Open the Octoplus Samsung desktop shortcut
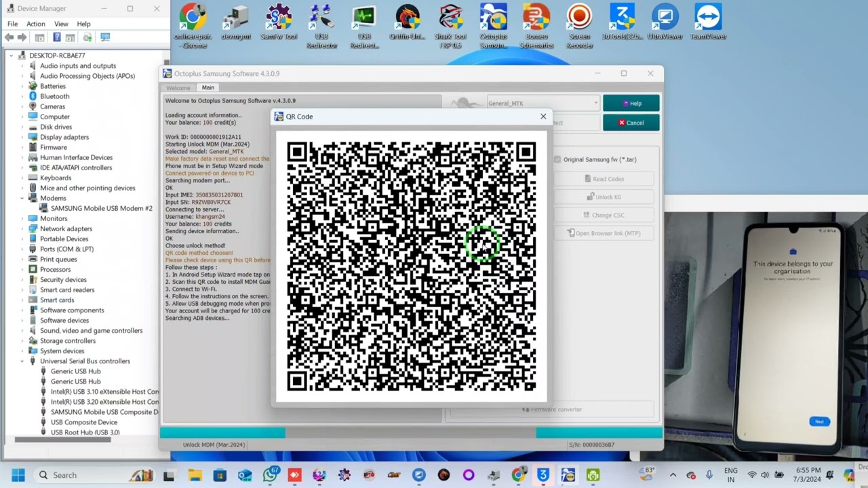Viewport: 868px width, 488px height. coord(493,26)
